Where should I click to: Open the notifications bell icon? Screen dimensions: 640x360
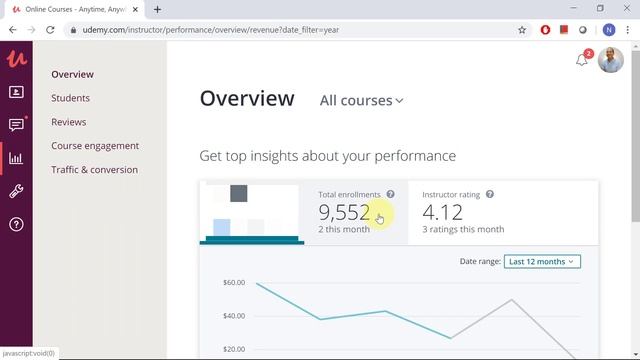pos(582,60)
